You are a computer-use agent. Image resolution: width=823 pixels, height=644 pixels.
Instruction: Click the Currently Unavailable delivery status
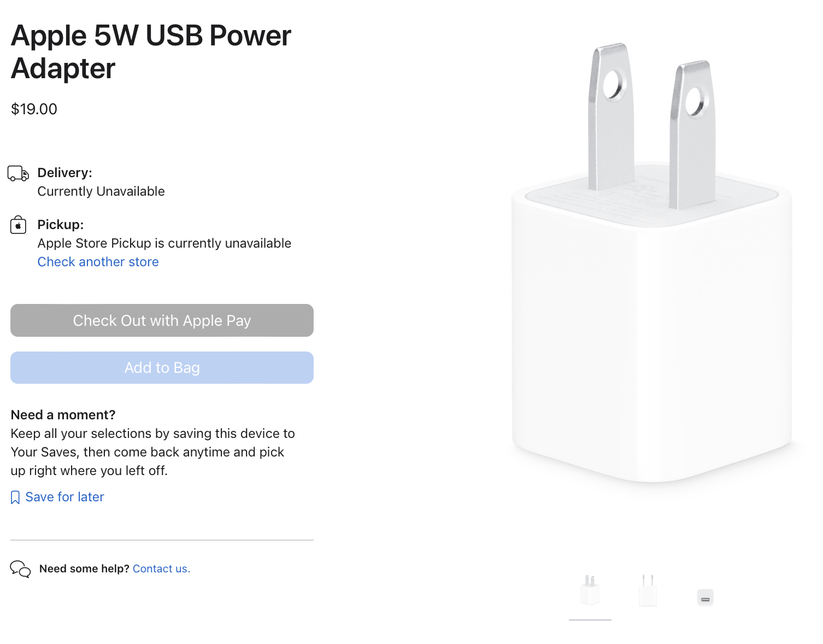pos(101,191)
